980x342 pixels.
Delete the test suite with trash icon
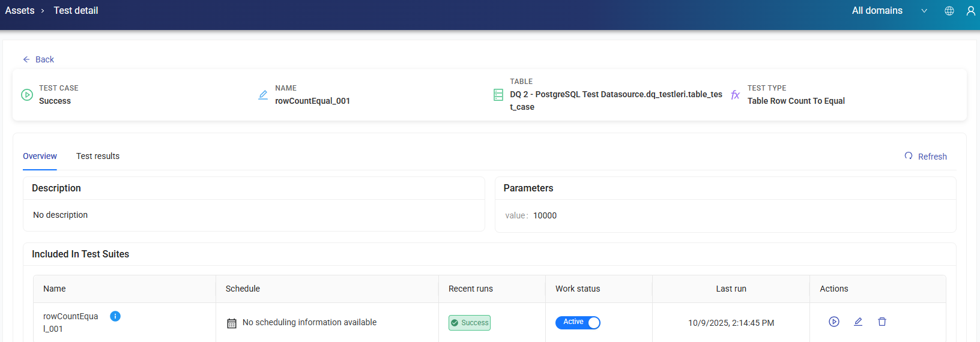pos(882,322)
